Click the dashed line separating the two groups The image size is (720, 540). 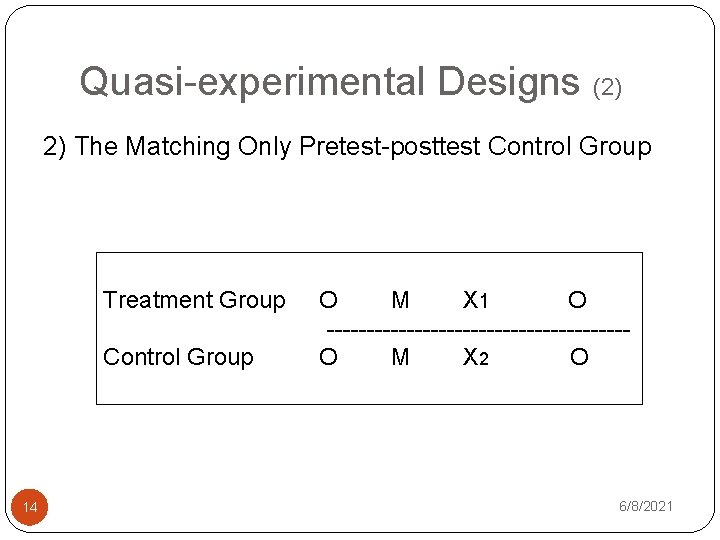coord(479,329)
